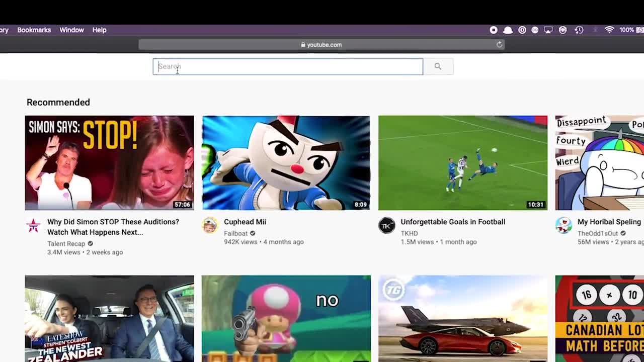Open the Help menu
Viewport: 644px width, 362px height.
tap(99, 30)
